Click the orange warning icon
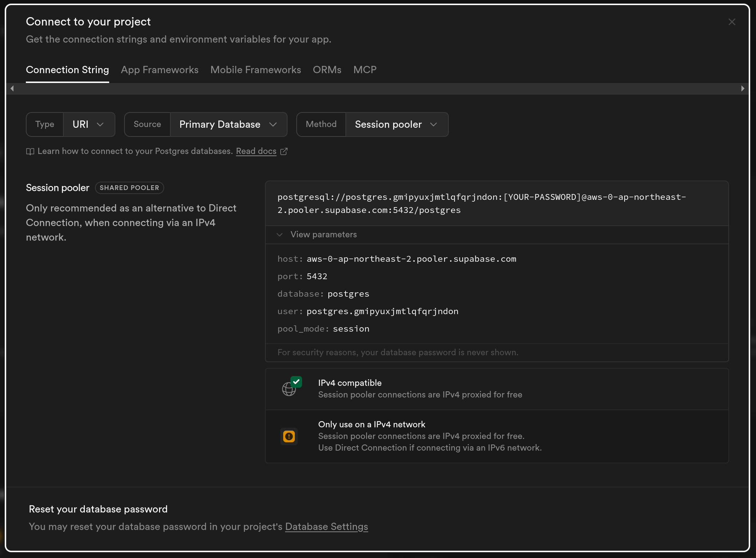The height and width of the screenshot is (558, 756). coord(289,436)
